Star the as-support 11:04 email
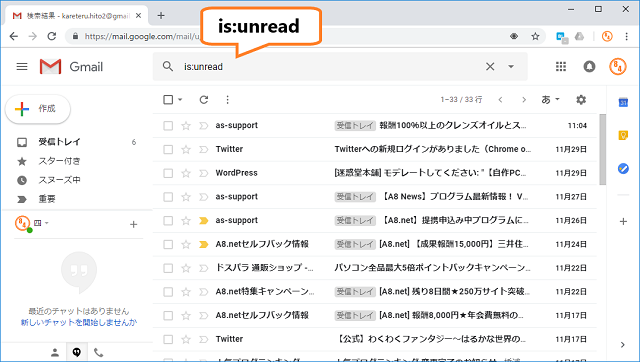This screenshot has width=640, height=362. click(x=186, y=126)
